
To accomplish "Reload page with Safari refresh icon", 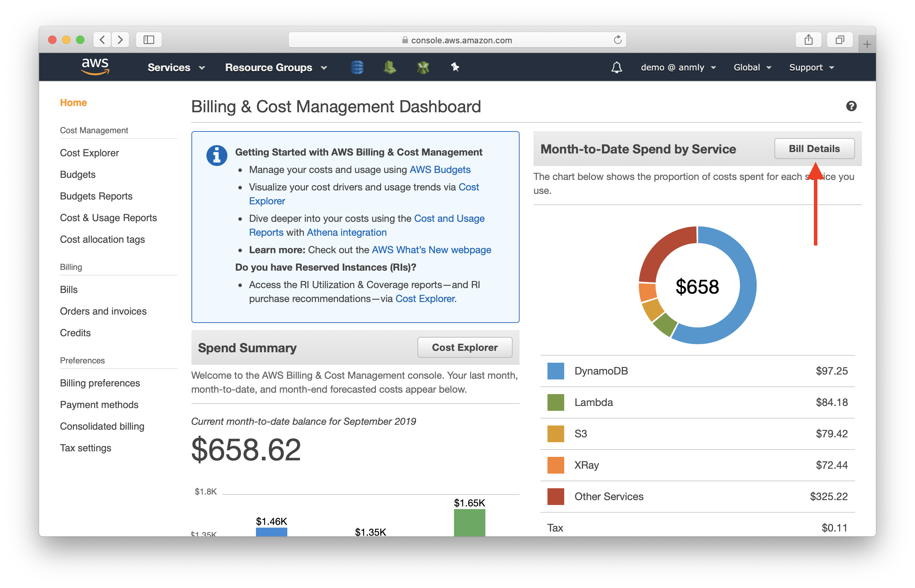I will tap(617, 40).
